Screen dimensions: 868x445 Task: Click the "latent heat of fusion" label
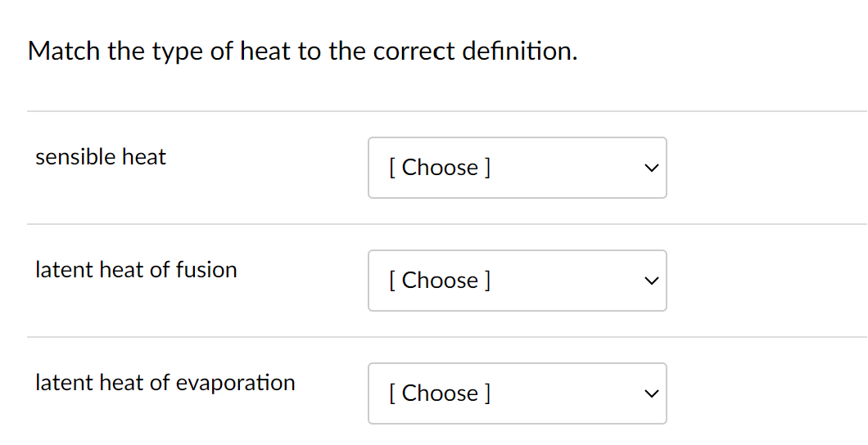tap(136, 270)
